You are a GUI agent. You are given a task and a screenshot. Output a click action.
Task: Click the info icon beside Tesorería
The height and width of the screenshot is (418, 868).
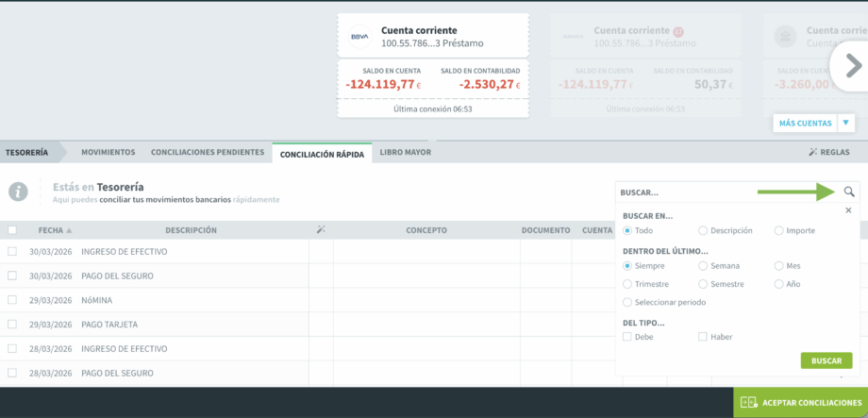coord(18,192)
